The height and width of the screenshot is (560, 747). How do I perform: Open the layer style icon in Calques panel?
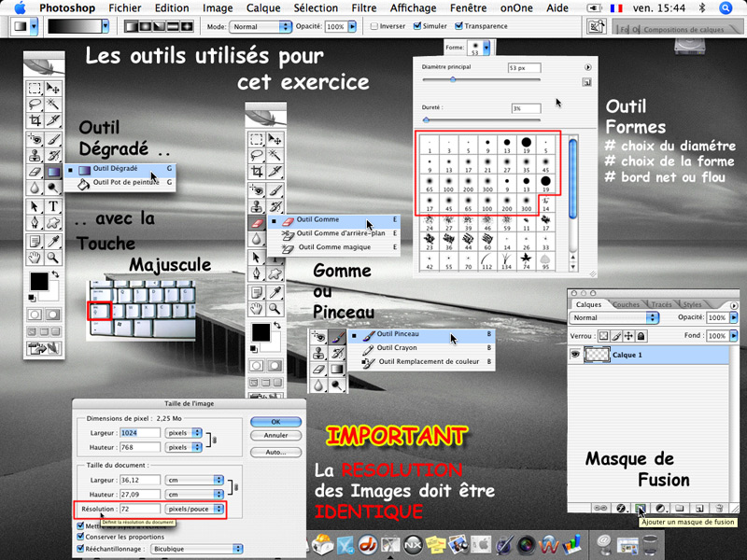621,508
